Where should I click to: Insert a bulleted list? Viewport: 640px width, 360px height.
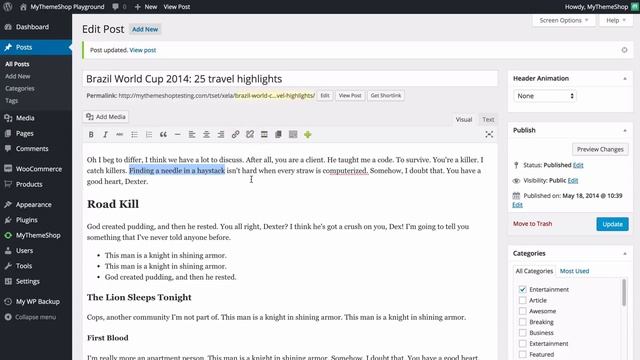(x=134, y=135)
